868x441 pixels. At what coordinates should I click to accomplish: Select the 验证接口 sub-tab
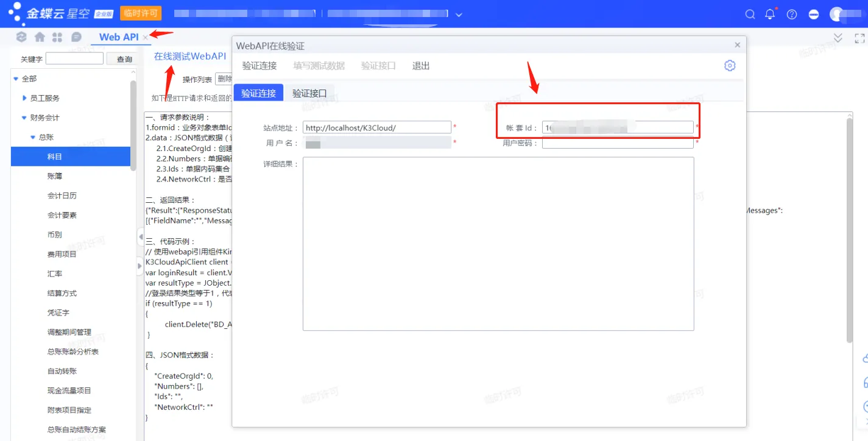309,93
